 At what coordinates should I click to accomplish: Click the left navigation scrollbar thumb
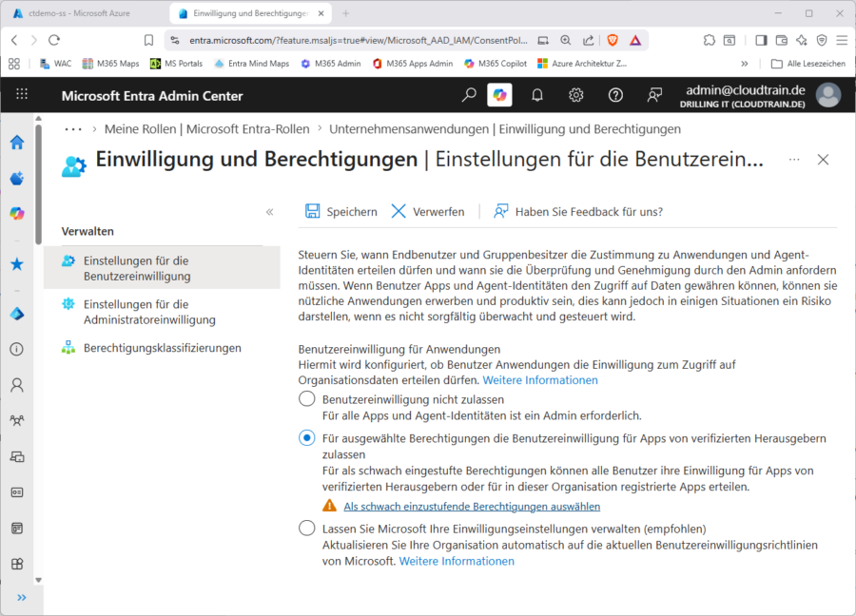click(x=38, y=184)
